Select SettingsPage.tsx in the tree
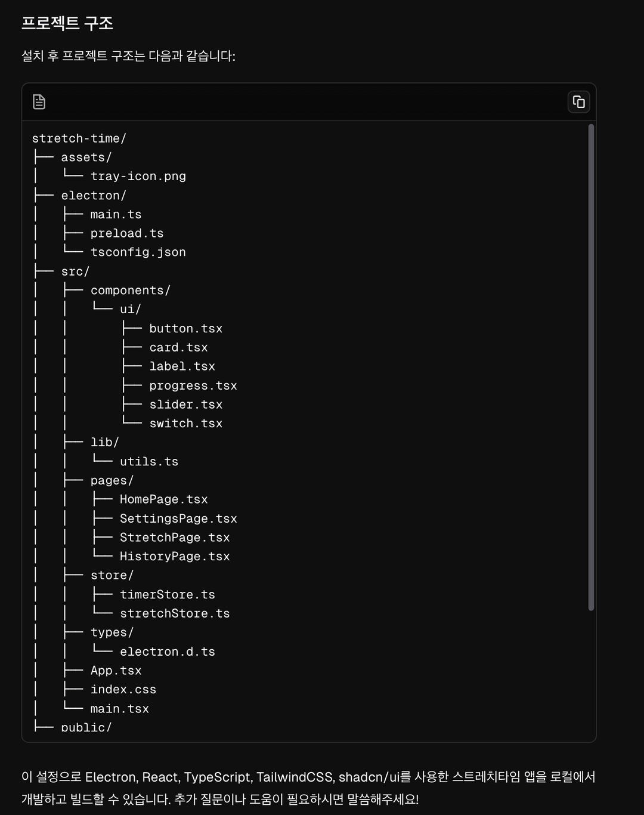This screenshot has width=644, height=815. point(178,519)
